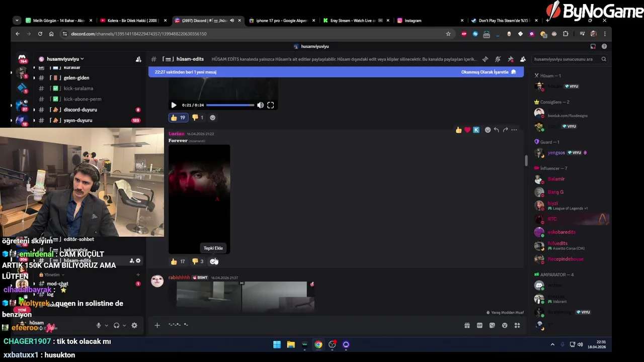The width and height of the screenshot is (644, 362).
Task: Open the GIF picker in message bar
Action: 479,325
